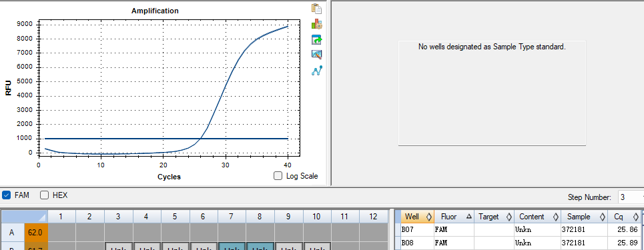644x250 pixels.
Task: Select plate column 1 header
Action: click(61, 217)
